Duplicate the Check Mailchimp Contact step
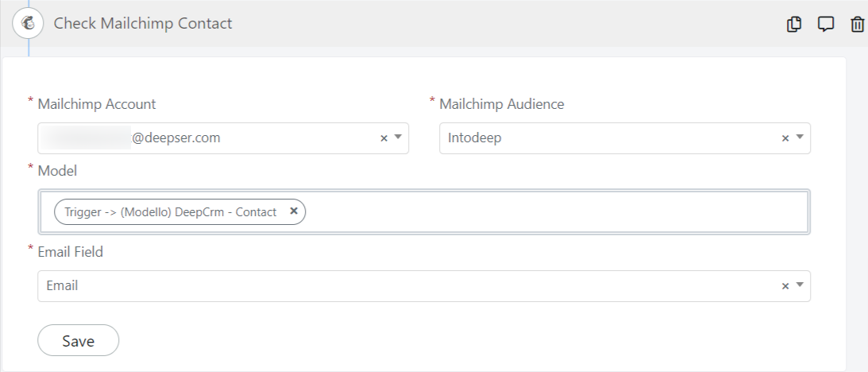The width and height of the screenshot is (868, 372). click(x=794, y=25)
